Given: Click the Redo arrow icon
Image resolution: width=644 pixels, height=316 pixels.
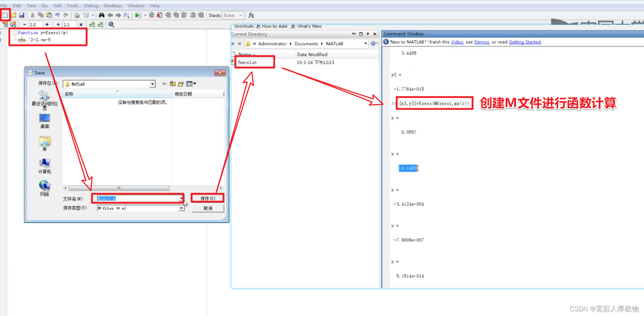Looking at the screenshot, I should pos(66,15).
